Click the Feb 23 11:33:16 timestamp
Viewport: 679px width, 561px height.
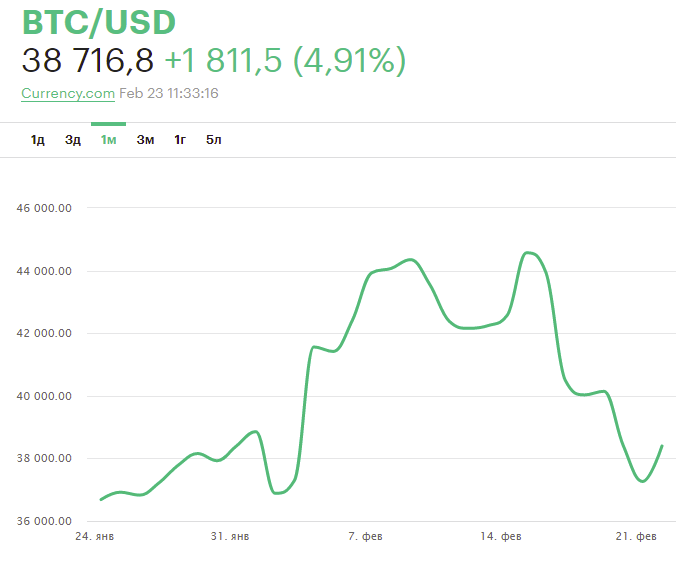[x=169, y=93]
